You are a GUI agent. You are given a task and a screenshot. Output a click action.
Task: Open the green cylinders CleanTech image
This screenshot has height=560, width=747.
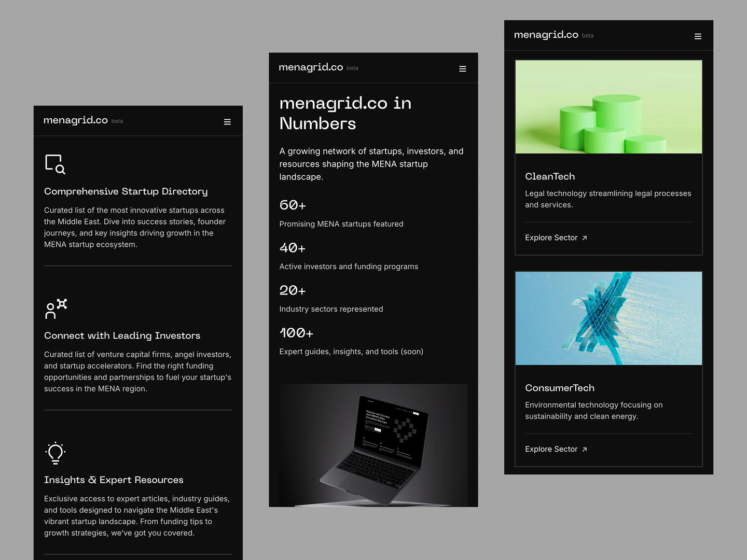(608, 107)
